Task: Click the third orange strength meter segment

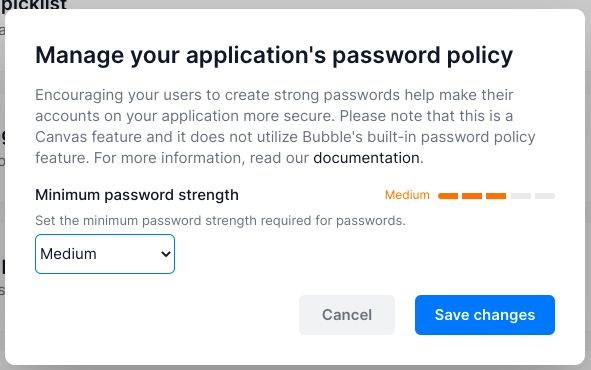Action: click(x=496, y=196)
